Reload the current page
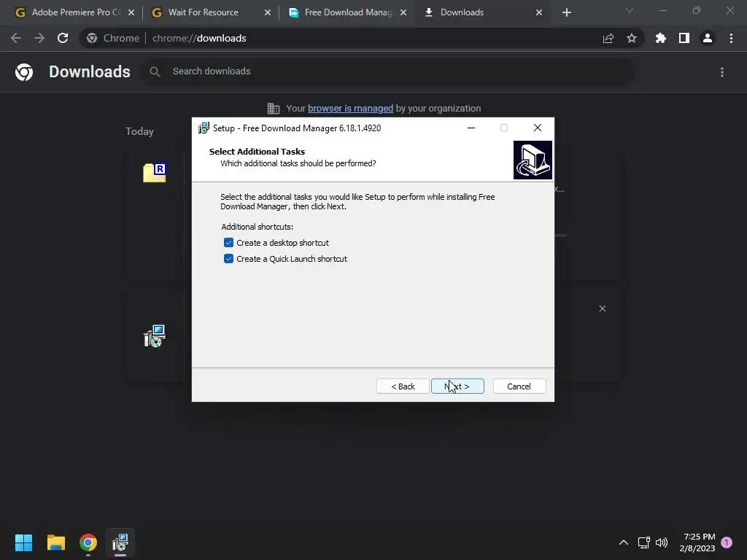This screenshot has height=560, width=747. click(63, 38)
